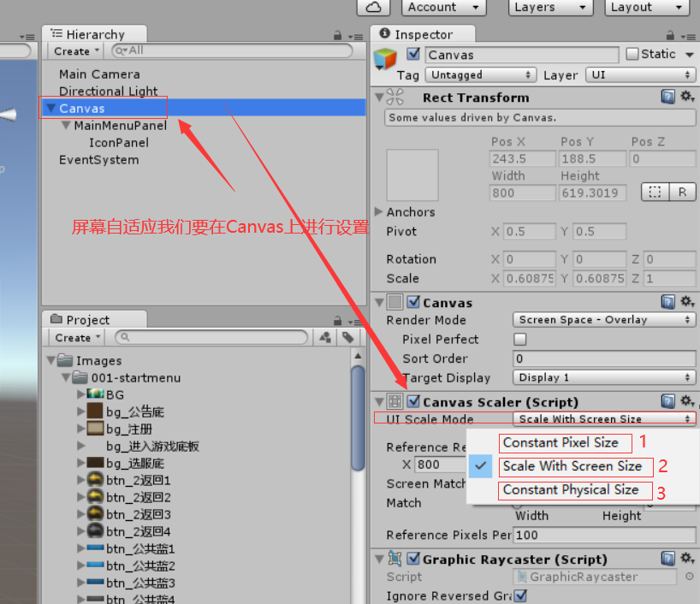Toggle the Inspector panel lock icon
Image resolution: width=700 pixels, height=604 pixels.
pyautogui.click(x=670, y=35)
